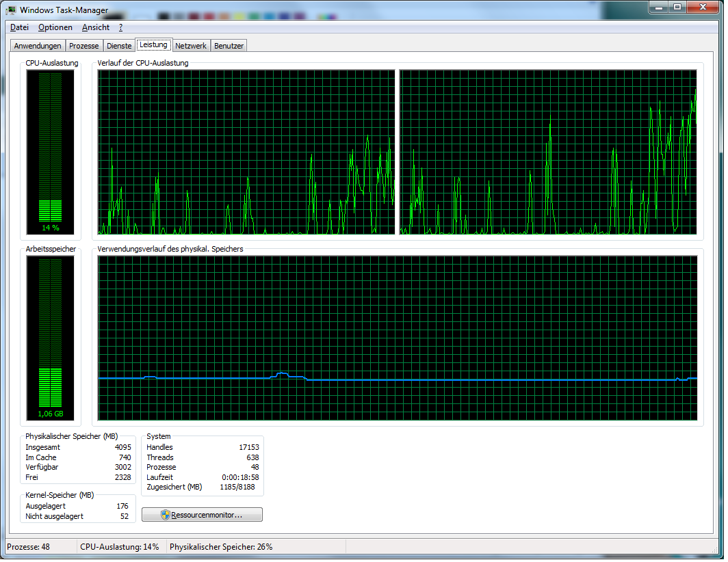Click the Task-Manager title bar icon
Viewport: 728px width, 562px height.
coord(12,10)
